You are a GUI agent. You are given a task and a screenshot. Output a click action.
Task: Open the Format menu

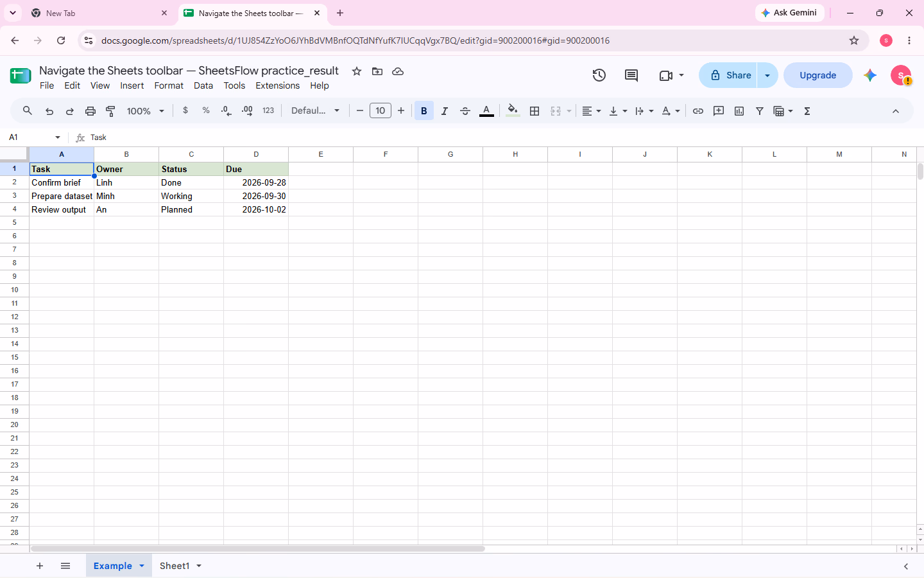(169, 85)
